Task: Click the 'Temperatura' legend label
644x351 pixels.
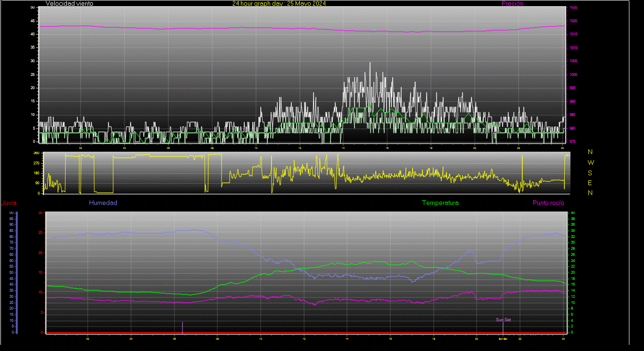Action: click(440, 203)
